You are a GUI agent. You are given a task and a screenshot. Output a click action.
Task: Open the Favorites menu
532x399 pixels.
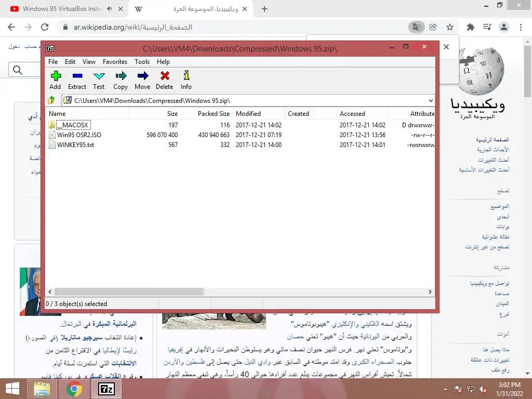click(x=115, y=62)
